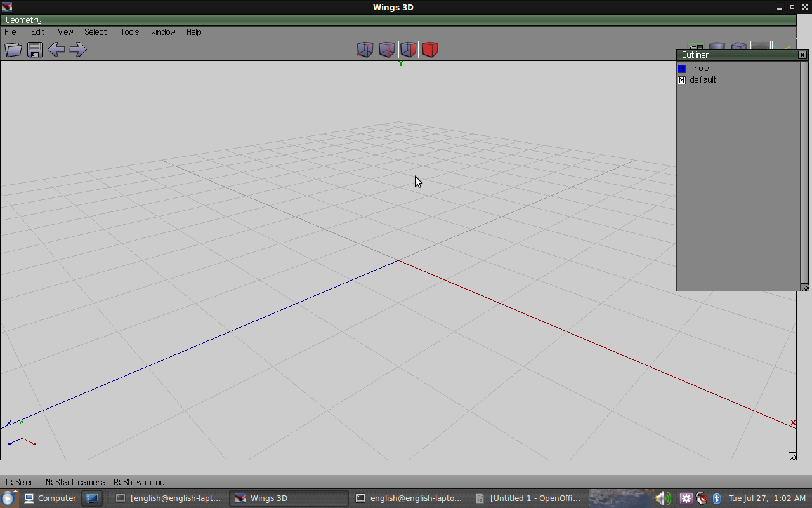Expand the View menu
Image resolution: width=812 pixels, height=508 pixels.
[65, 32]
